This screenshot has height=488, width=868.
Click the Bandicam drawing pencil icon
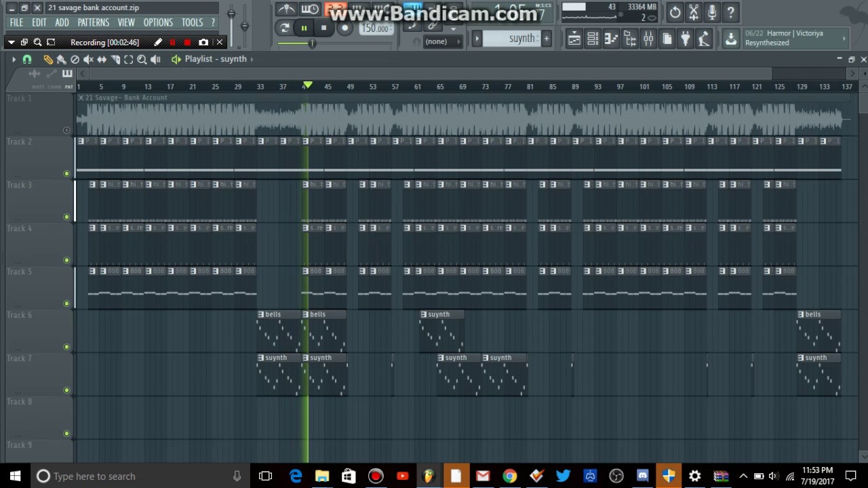[x=158, y=42]
